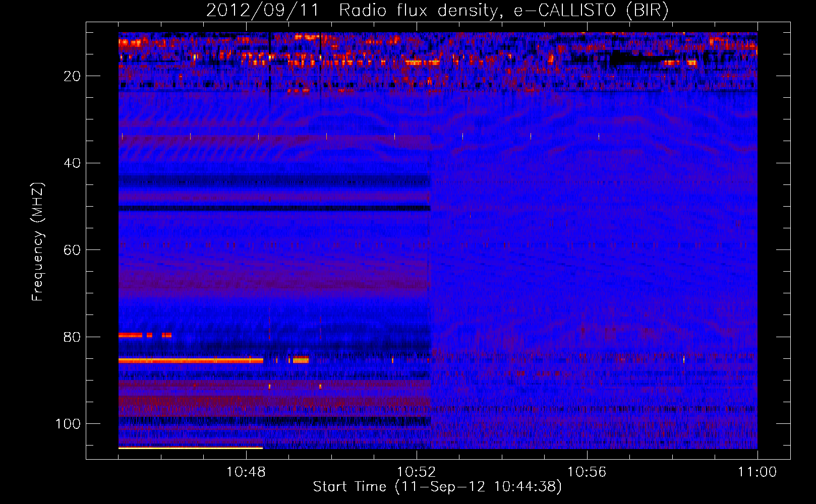Click the 100 MHz frequency tick label
816x504 pixels.
coord(68,424)
